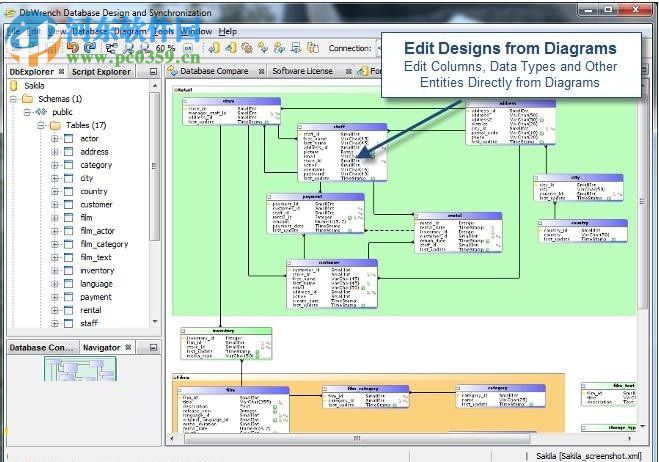
Task: Expand the actor table node
Action: (x=56, y=139)
